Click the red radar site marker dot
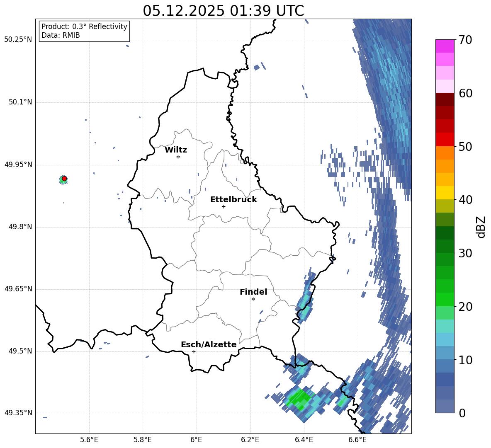 click(64, 179)
